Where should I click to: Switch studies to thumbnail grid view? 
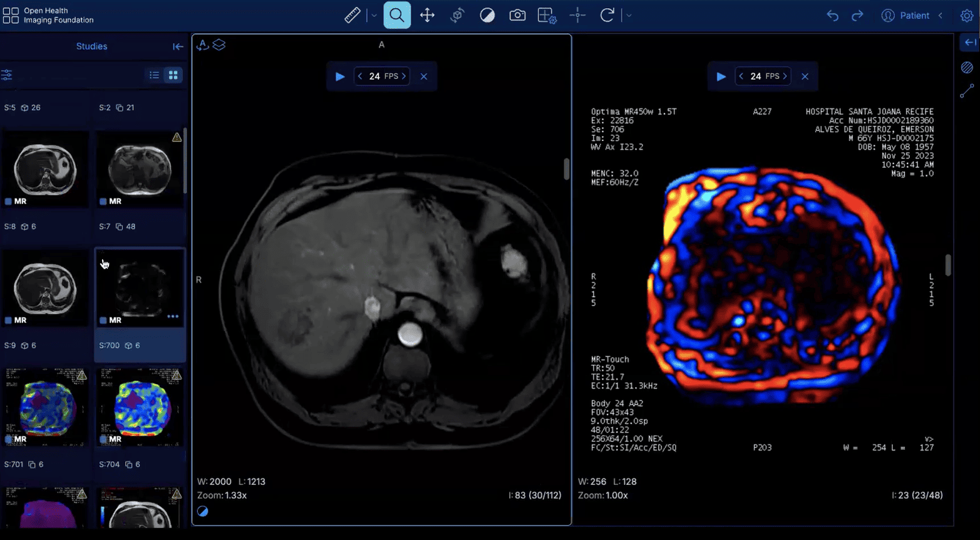tap(173, 75)
